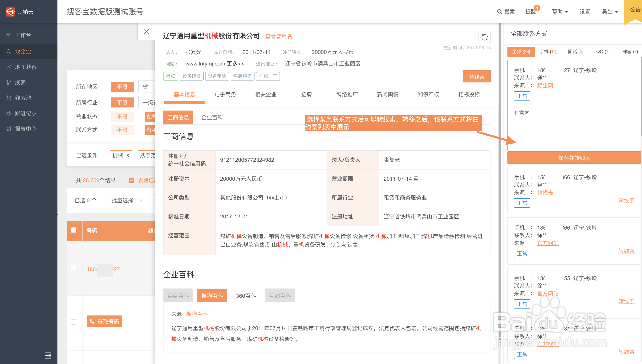Select the 基本信息 tab
The height and width of the screenshot is (364, 642).
click(x=184, y=95)
